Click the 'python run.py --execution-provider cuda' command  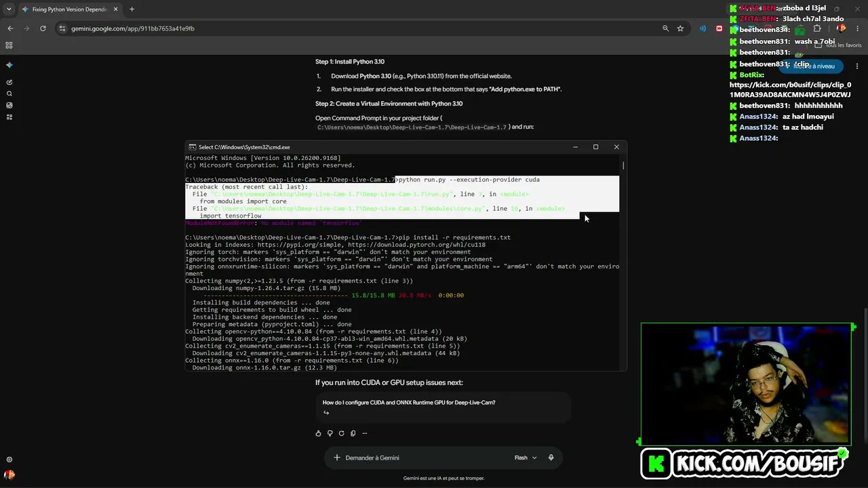click(469, 180)
